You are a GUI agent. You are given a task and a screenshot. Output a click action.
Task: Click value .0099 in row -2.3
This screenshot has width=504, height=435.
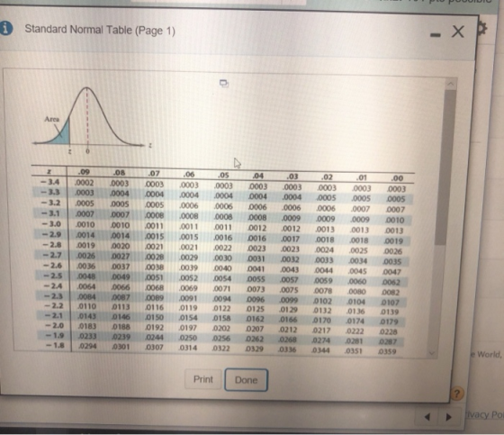[x=289, y=300]
